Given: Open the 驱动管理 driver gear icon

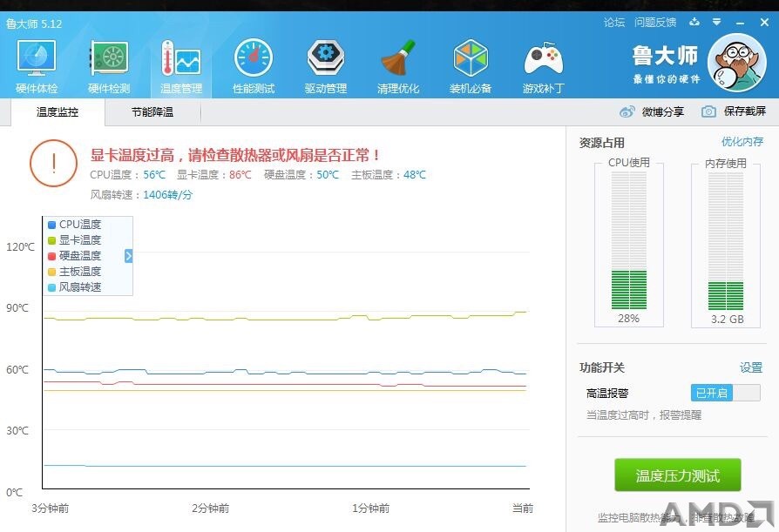Looking at the screenshot, I should [325, 58].
